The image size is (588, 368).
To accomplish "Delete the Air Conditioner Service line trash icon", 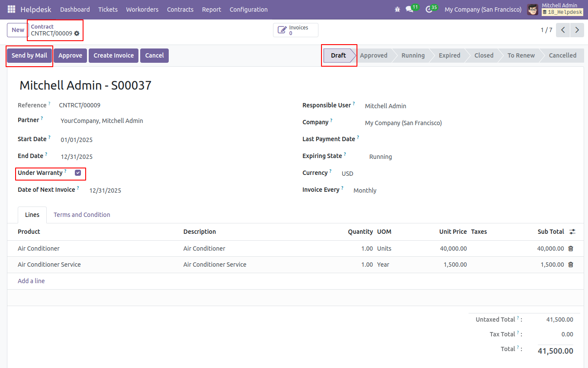I will pyautogui.click(x=571, y=265).
